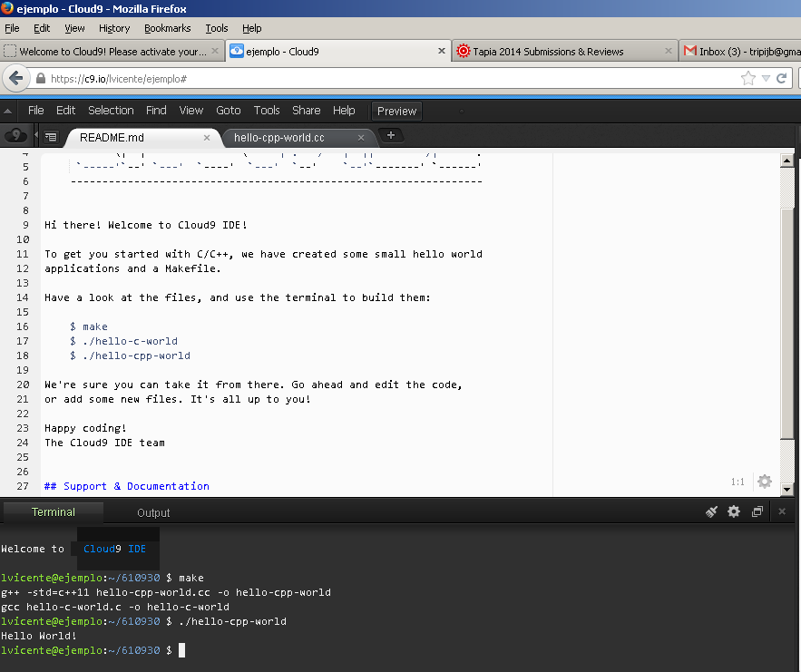Clear the terminal with the broom icon

(x=712, y=512)
